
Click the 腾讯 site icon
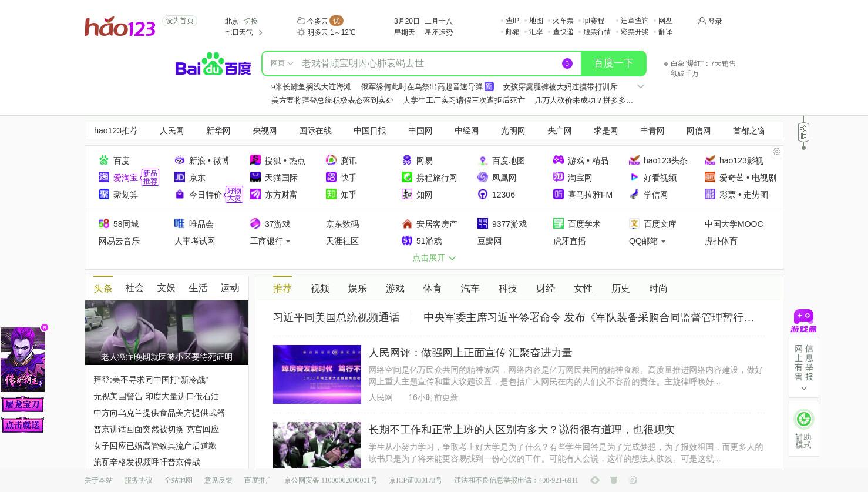click(331, 160)
